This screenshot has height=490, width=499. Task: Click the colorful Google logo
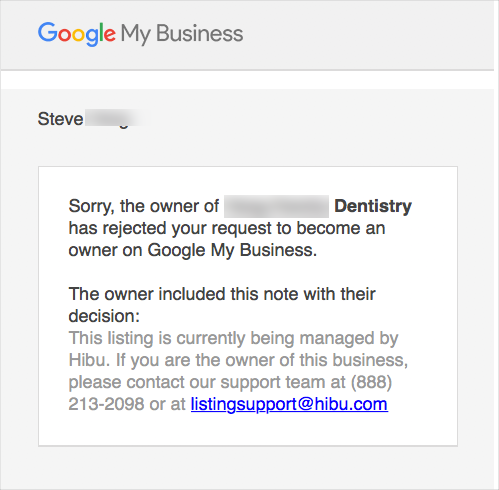pyautogui.click(x=77, y=34)
